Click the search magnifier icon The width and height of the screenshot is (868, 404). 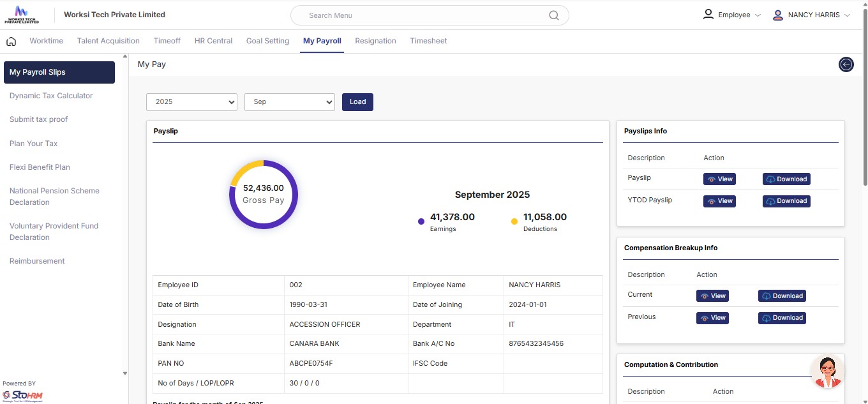pos(553,15)
